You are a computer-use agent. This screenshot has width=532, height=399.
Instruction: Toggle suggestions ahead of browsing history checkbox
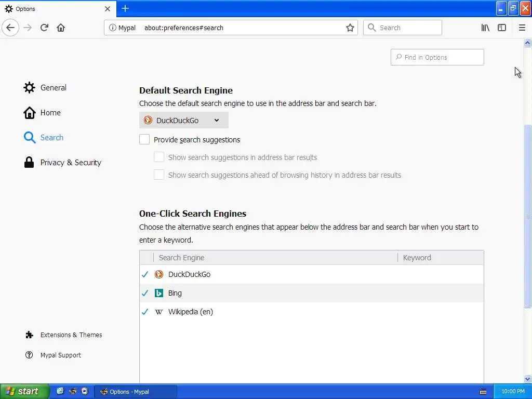tap(159, 175)
